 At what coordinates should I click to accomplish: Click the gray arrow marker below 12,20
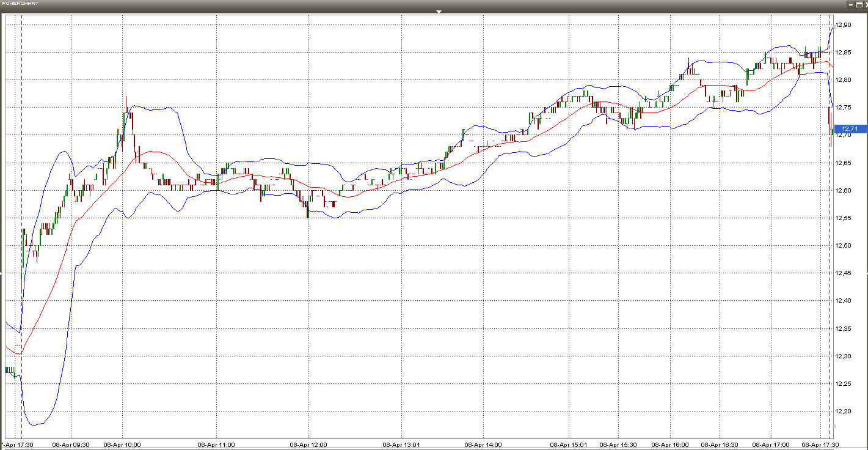[834, 426]
